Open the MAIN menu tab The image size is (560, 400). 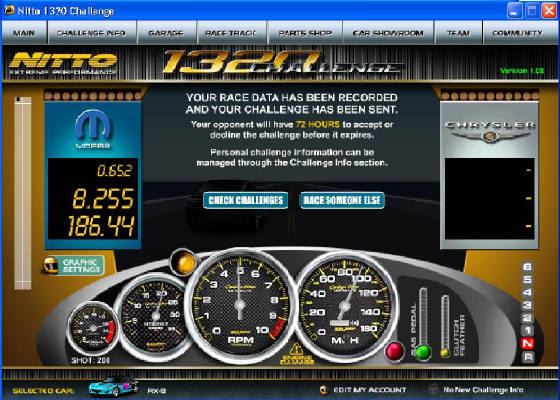24,33
